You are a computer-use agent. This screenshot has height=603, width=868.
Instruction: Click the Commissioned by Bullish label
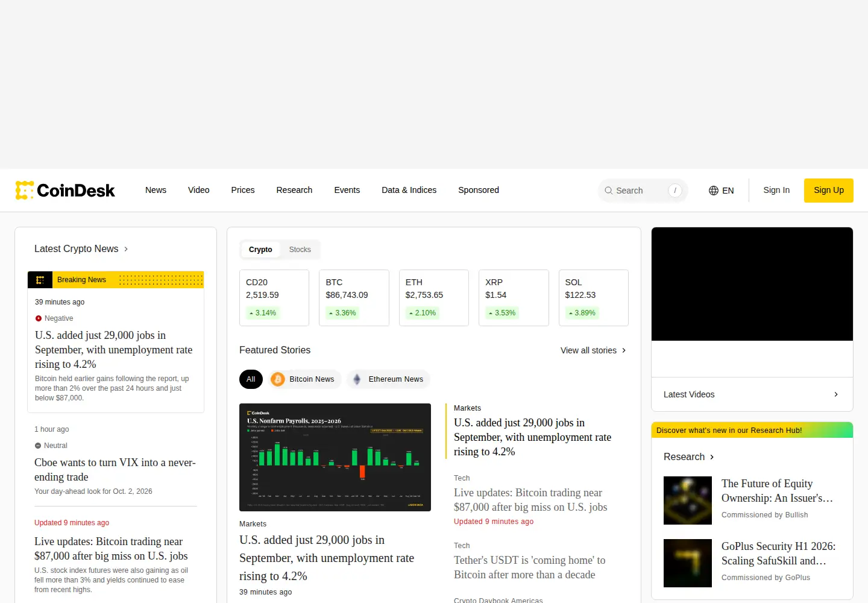765,515
